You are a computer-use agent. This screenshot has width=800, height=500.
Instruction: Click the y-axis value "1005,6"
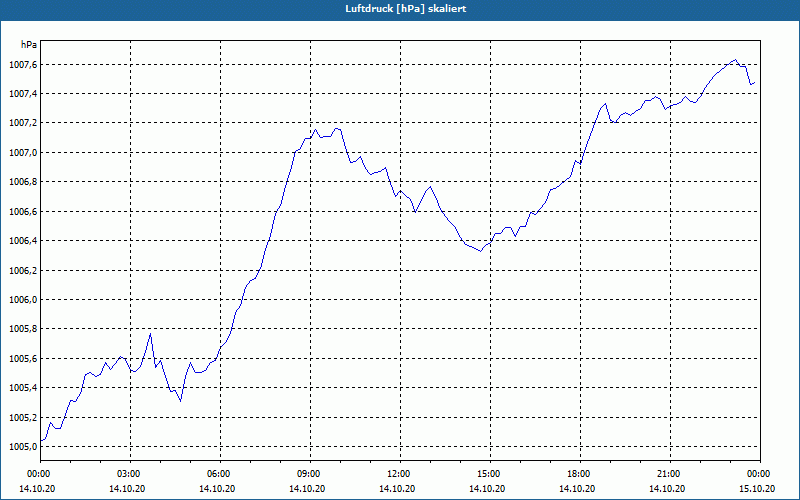click(23, 359)
